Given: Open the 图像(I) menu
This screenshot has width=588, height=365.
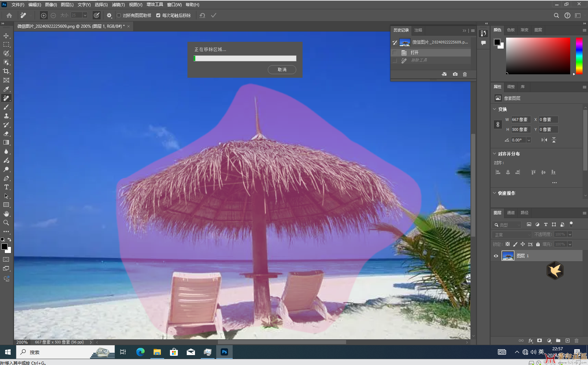Looking at the screenshot, I should 51,5.
